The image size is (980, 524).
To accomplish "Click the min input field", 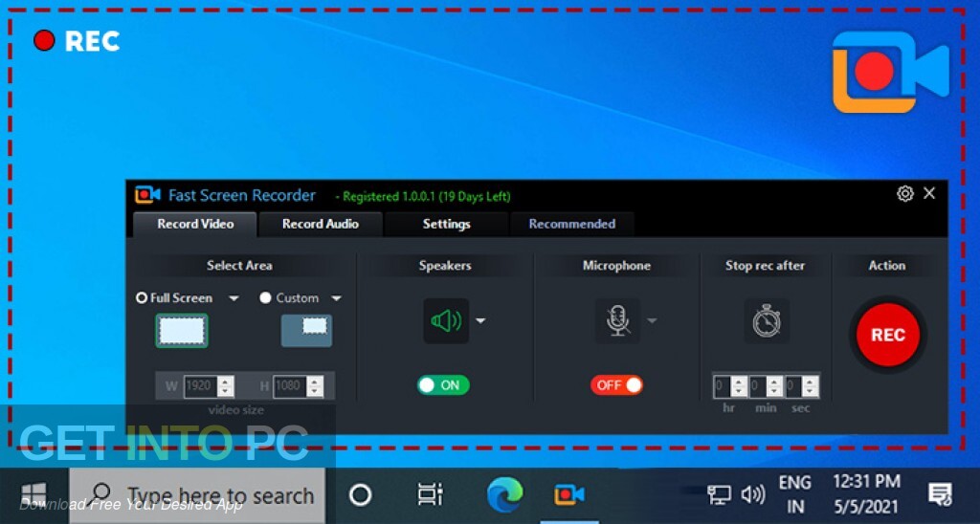I will [x=758, y=386].
